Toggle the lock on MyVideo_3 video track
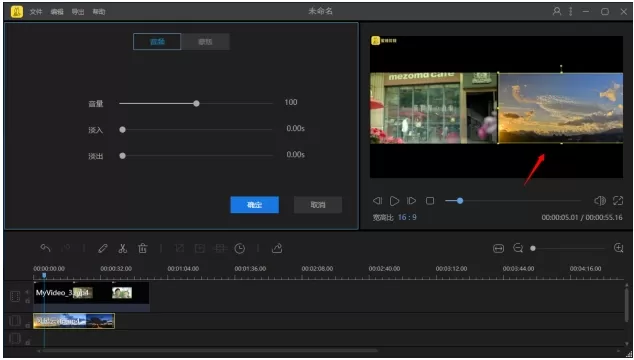Image resolution: width=634 pixels, height=360 pixels. (x=27, y=301)
